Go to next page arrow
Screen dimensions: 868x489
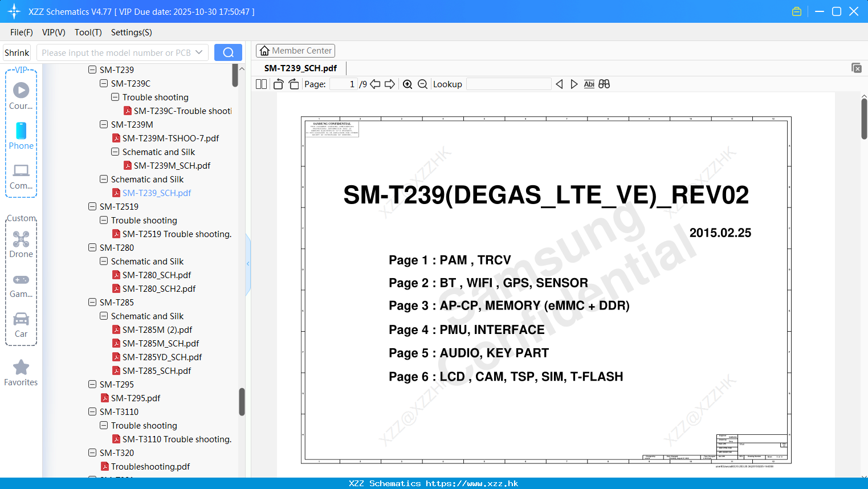(x=390, y=84)
